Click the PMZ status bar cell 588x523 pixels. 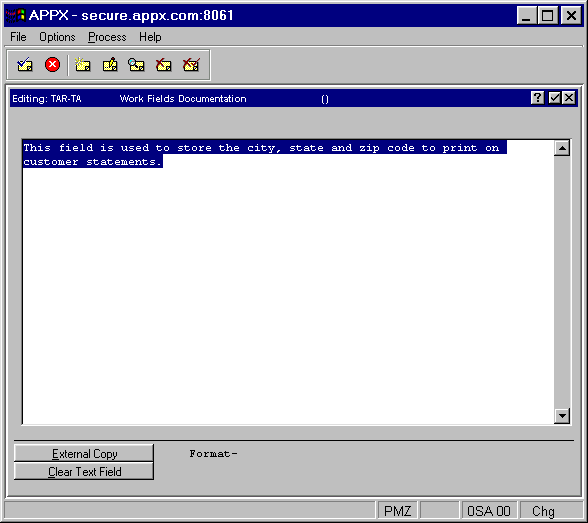click(397, 511)
